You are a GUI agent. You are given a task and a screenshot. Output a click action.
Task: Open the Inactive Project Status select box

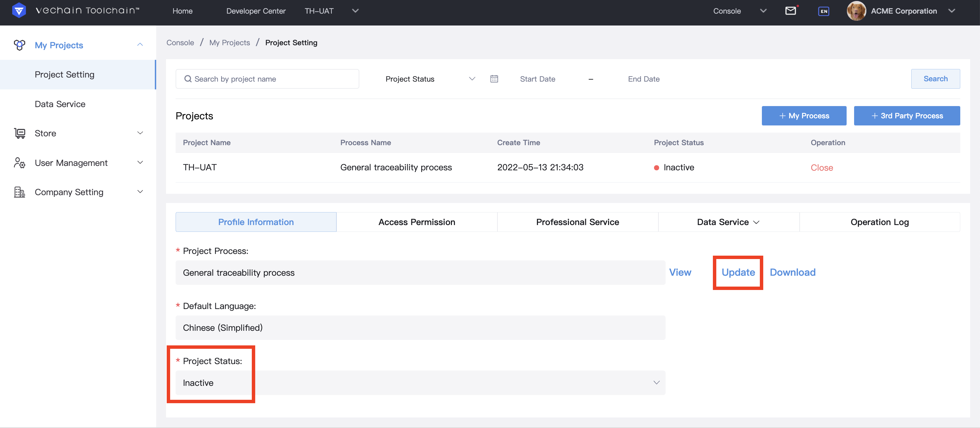tap(420, 382)
